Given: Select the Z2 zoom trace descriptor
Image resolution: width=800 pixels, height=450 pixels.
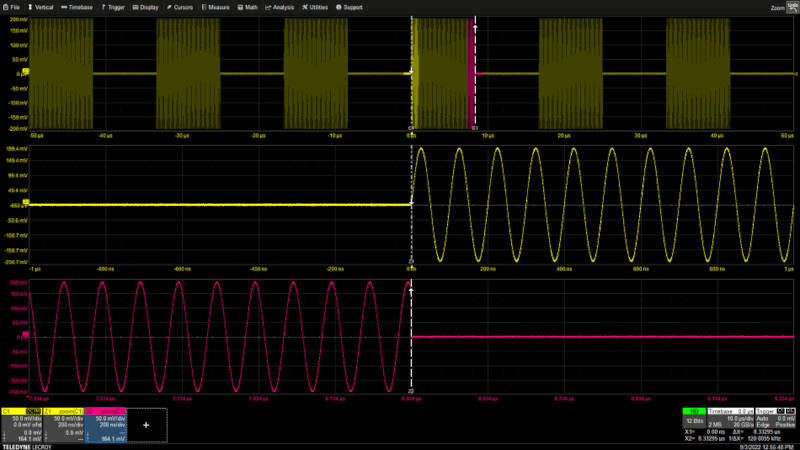Looking at the screenshot, I should click(x=103, y=424).
